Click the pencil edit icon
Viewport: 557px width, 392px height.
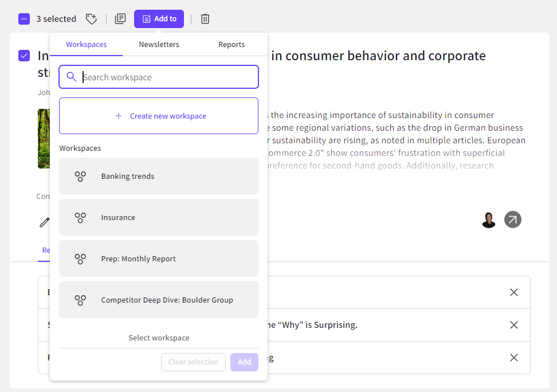44,222
